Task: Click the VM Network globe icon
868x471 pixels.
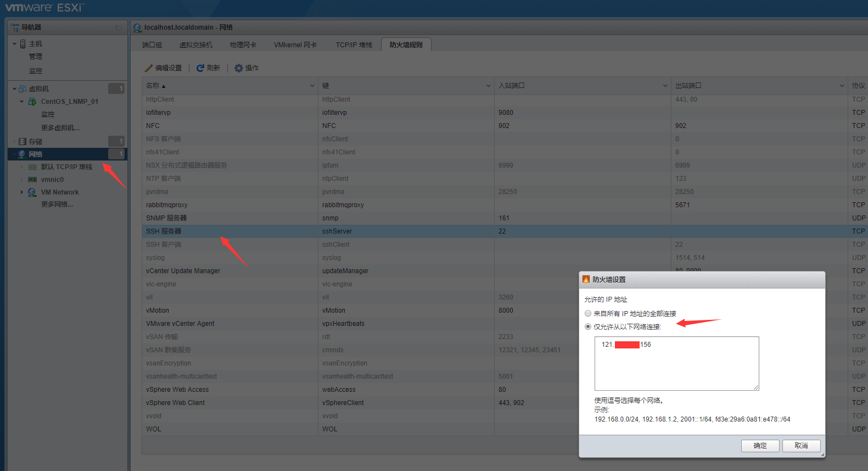Action: click(32, 192)
